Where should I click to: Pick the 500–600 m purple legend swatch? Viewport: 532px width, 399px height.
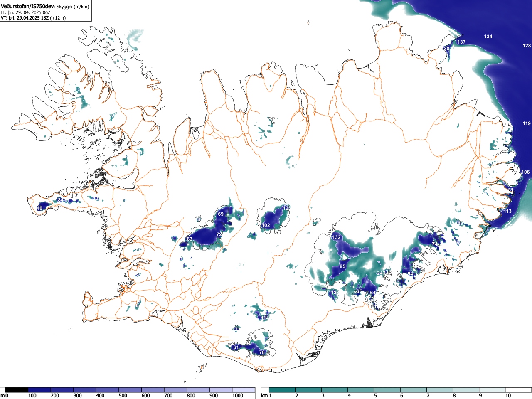point(131,390)
